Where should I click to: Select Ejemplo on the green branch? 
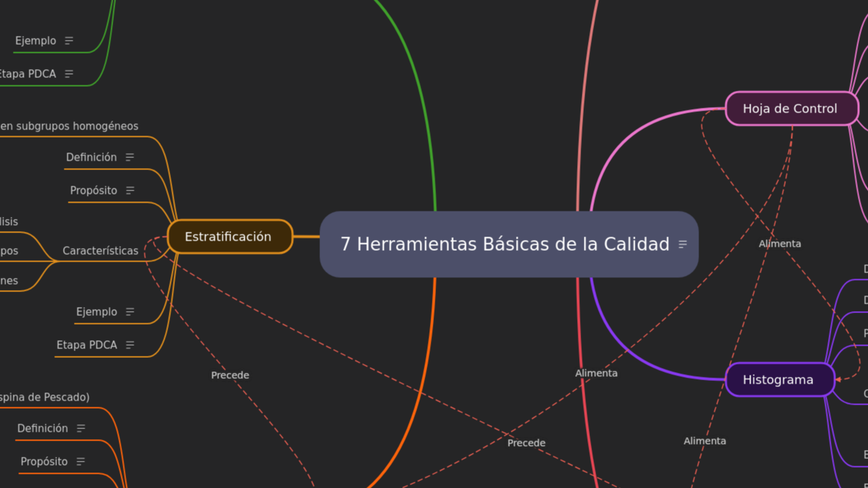click(x=35, y=41)
